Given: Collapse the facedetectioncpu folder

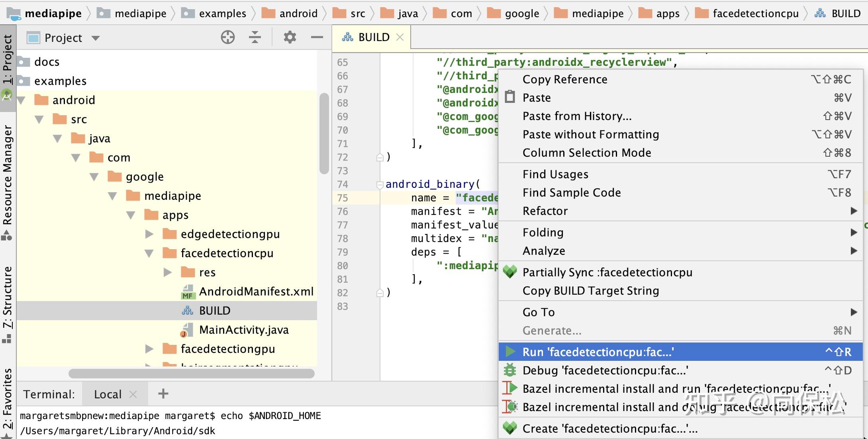Looking at the screenshot, I should click(149, 253).
